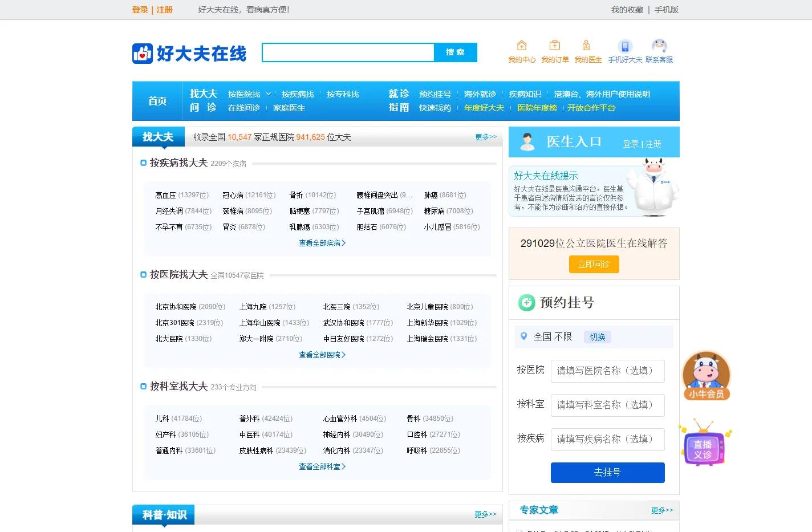Open 医院年度榜 link
This screenshot has width=812, height=532.
click(x=537, y=108)
